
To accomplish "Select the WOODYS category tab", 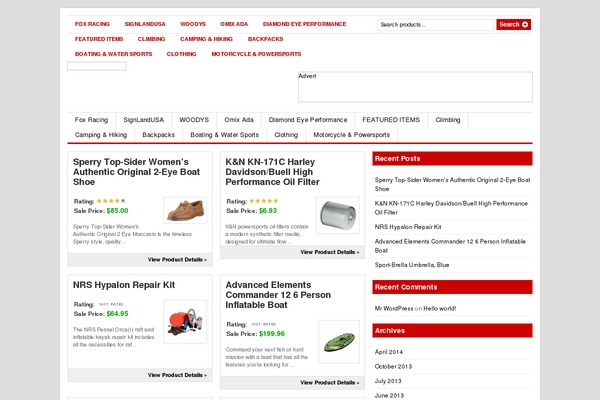I will 194,120.
